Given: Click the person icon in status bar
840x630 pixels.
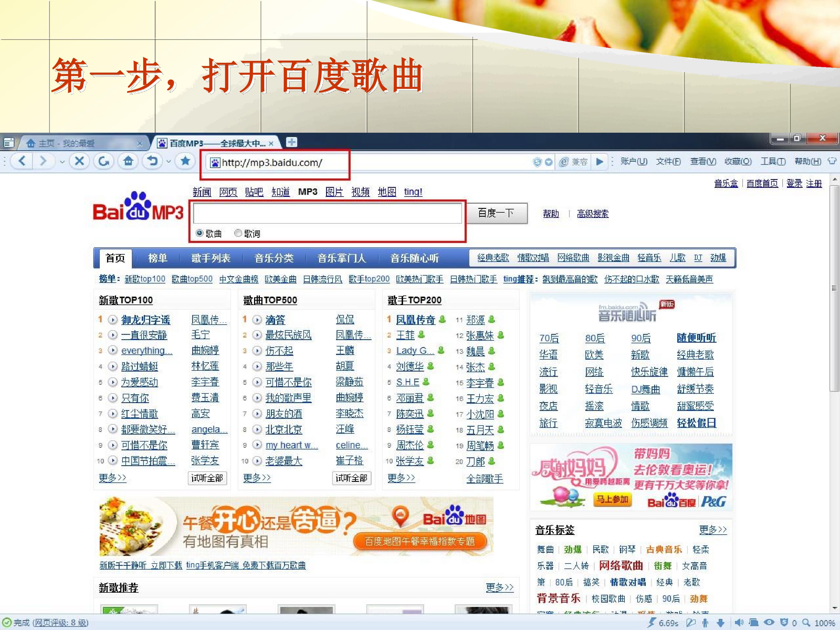Looking at the screenshot, I should pos(705,623).
